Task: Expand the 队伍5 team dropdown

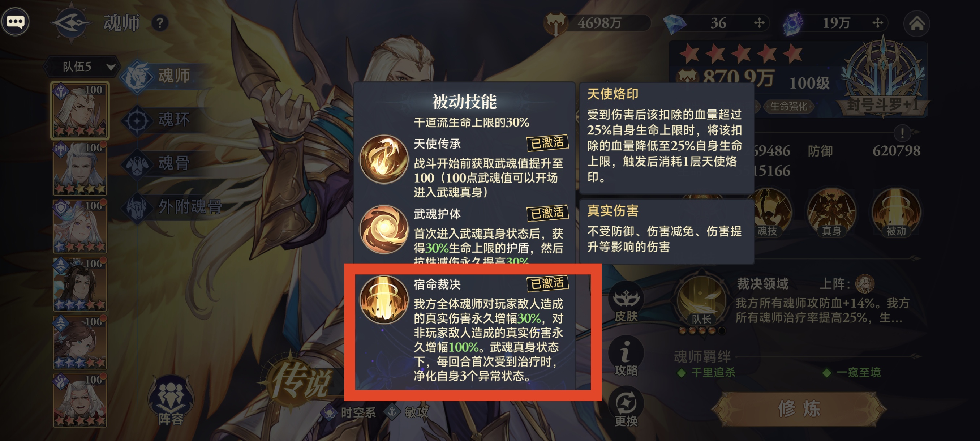Action: (x=82, y=67)
